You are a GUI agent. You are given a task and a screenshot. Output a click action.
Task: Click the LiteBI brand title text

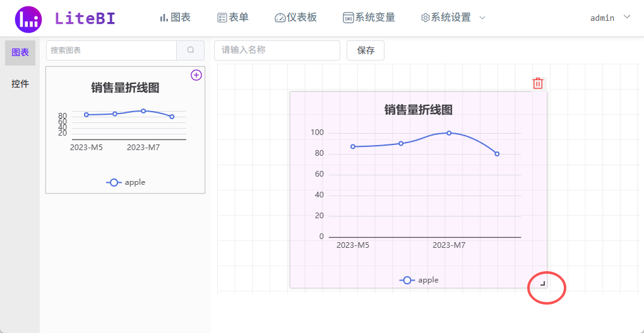[x=85, y=18]
